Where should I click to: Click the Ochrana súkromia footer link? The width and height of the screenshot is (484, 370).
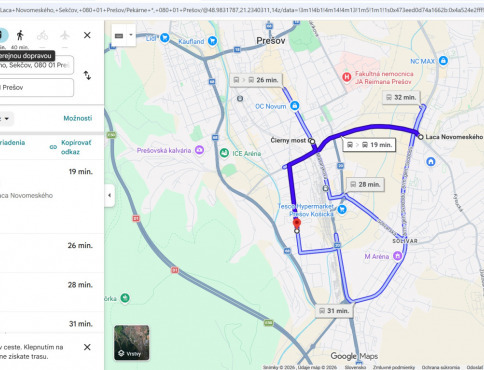[441, 367]
